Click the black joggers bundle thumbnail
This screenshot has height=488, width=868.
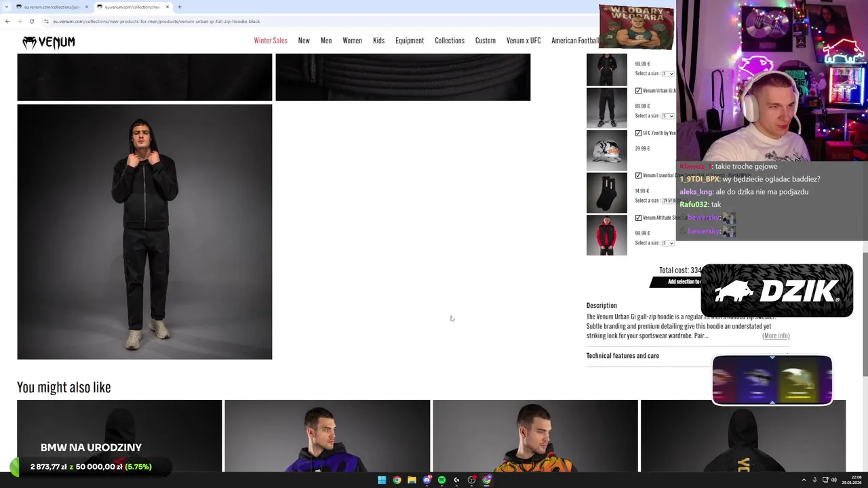(607, 107)
